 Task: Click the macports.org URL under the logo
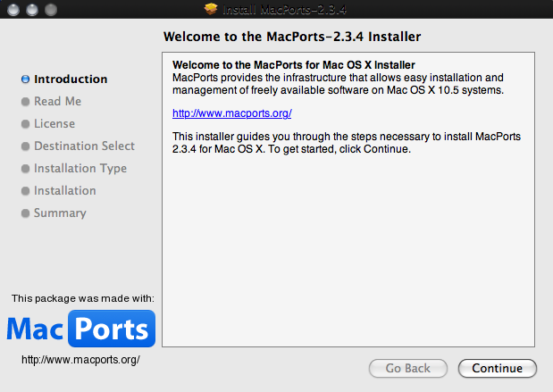[x=80, y=360]
